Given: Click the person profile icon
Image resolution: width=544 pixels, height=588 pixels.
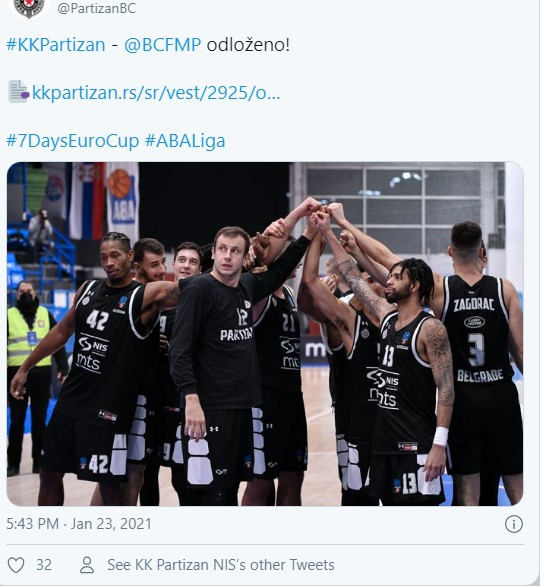Looking at the screenshot, I should [87, 565].
